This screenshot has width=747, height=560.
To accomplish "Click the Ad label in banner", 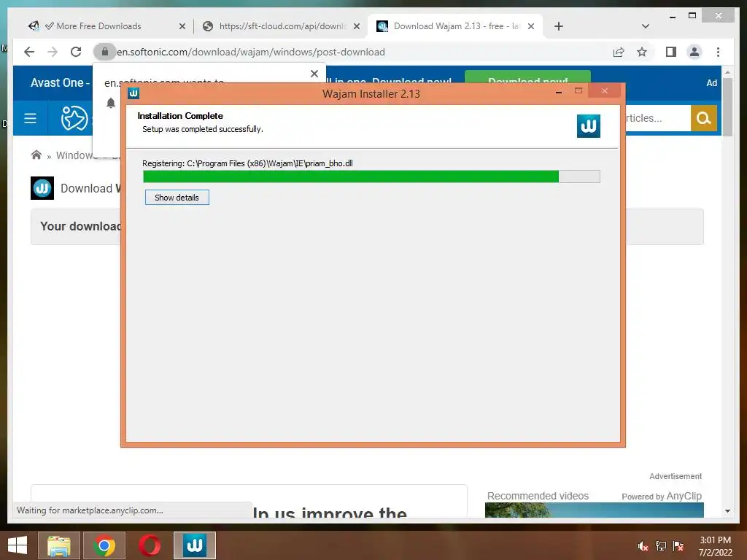I will click(711, 83).
